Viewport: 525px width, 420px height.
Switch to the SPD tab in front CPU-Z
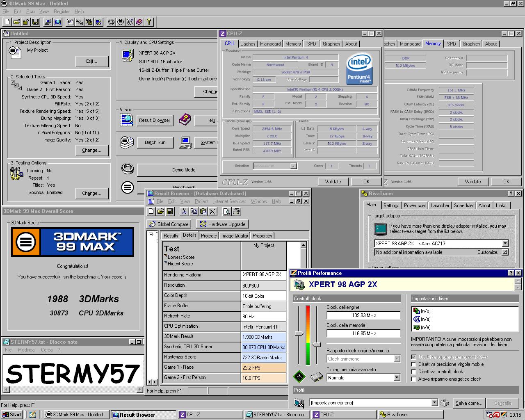312,44
